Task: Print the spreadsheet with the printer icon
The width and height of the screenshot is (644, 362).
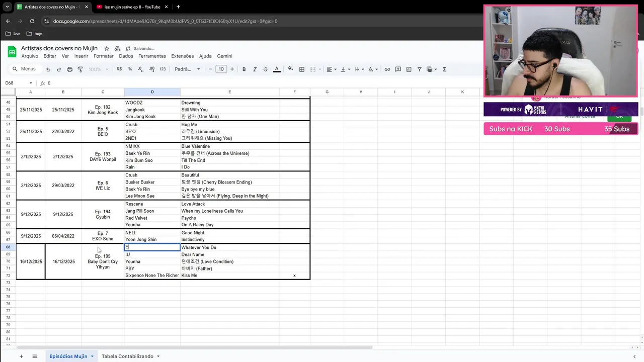Action: point(69,69)
